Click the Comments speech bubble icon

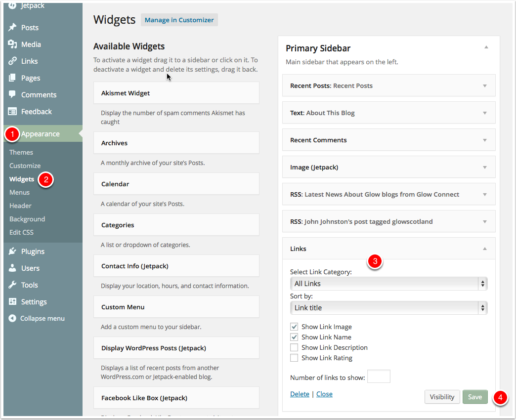[x=12, y=94]
